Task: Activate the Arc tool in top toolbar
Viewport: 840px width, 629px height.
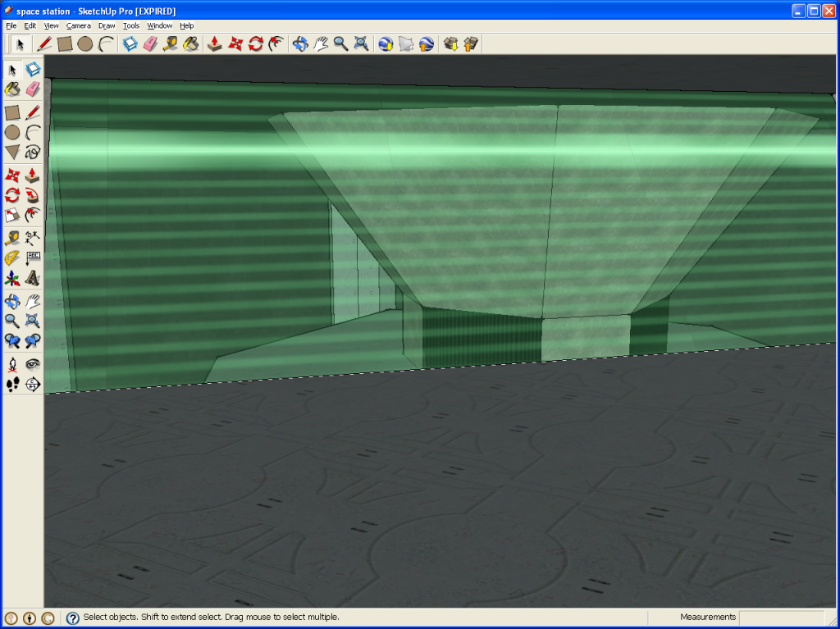Action: pyautogui.click(x=106, y=44)
